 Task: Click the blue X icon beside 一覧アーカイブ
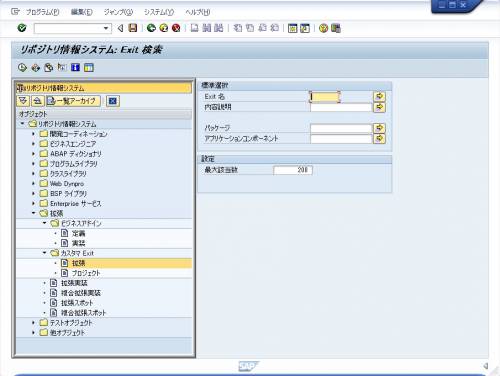click(x=113, y=101)
